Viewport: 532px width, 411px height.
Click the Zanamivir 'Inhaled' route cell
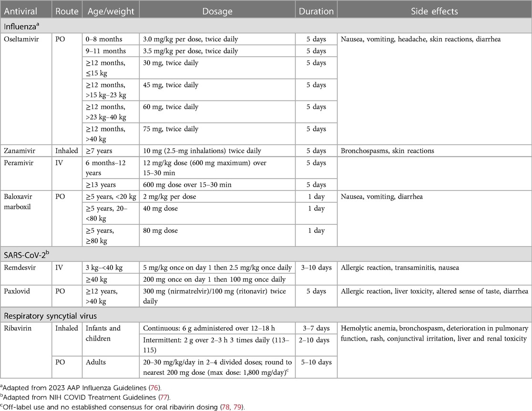(67, 151)
